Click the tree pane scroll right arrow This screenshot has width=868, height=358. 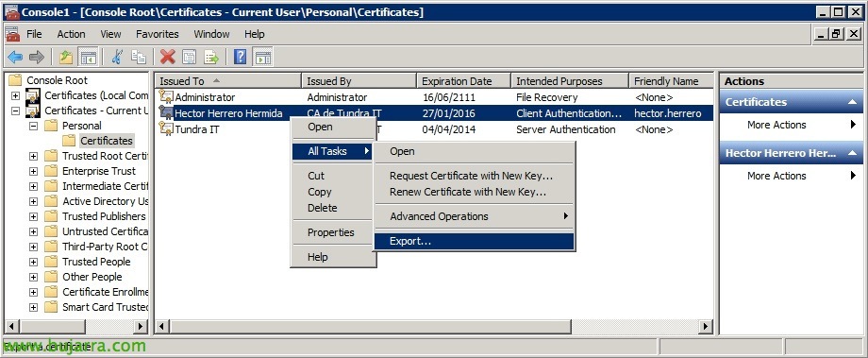[142, 327]
